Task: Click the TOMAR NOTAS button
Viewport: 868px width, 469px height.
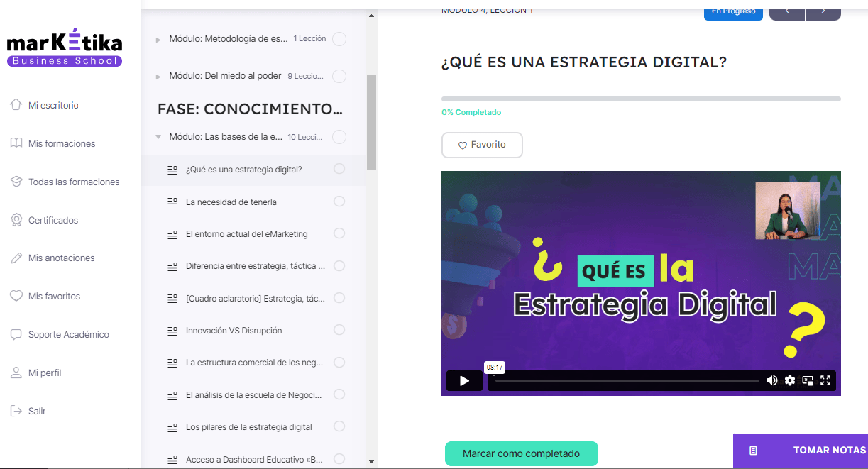Action: 829,451
